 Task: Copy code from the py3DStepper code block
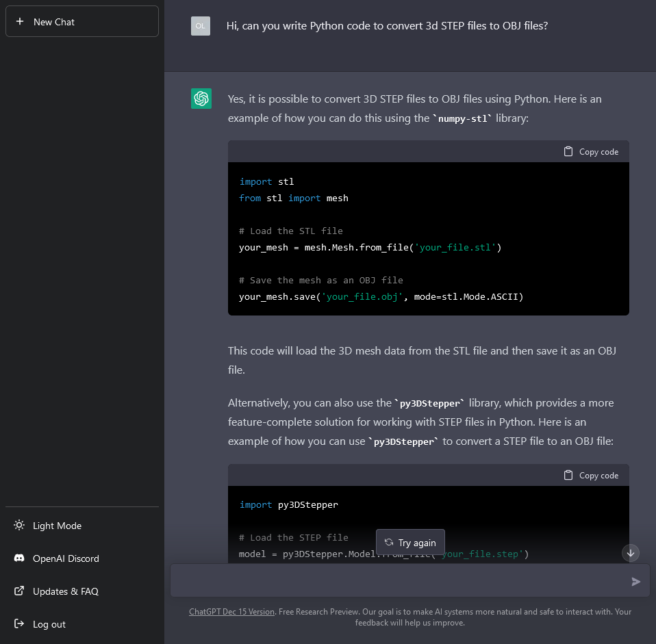point(591,476)
